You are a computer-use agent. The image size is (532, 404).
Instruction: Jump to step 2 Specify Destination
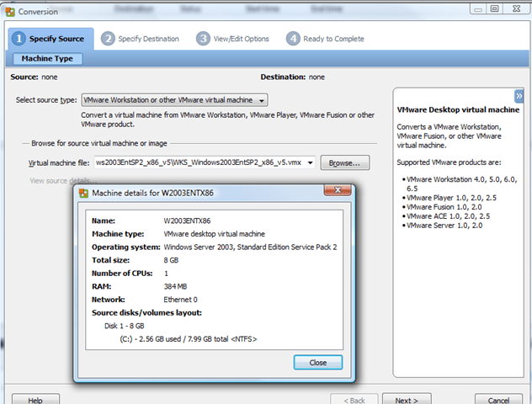pyautogui.click(x=140, y=39)
